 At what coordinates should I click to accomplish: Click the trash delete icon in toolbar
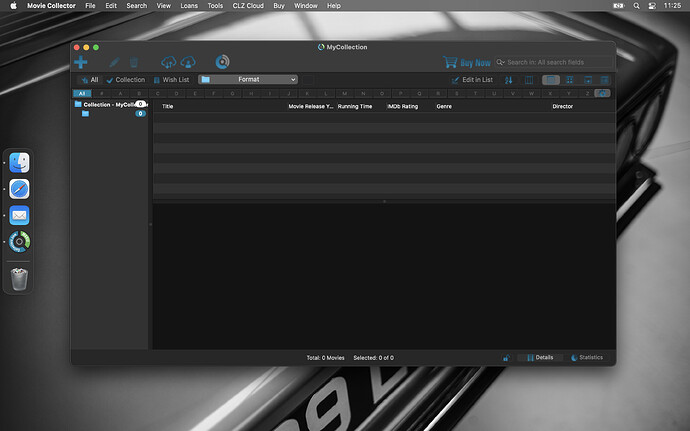[133, 62]
